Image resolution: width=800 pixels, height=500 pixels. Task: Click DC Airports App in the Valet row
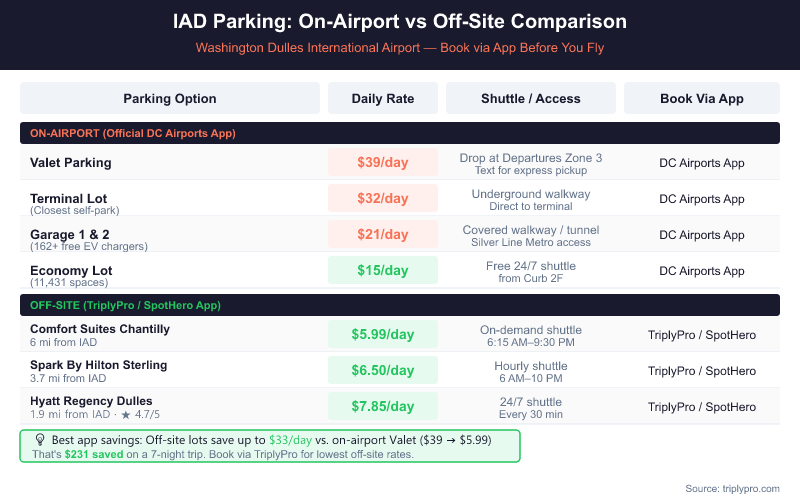coord(701,163)
